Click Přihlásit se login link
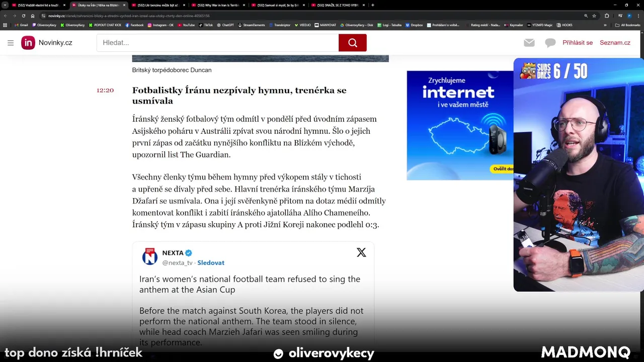This screenshot has width=644, height=362. coord(578,43)
